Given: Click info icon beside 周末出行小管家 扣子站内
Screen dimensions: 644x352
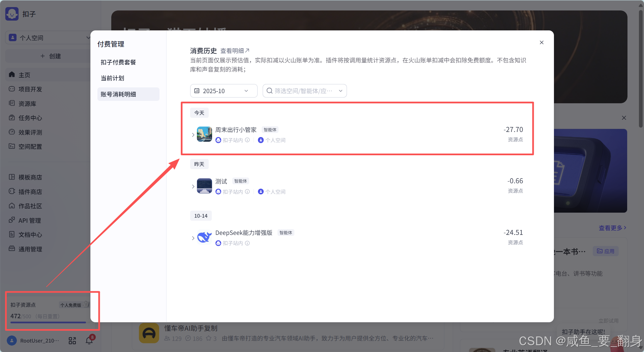Looking at the screenshot, I should tap(247, 140).
